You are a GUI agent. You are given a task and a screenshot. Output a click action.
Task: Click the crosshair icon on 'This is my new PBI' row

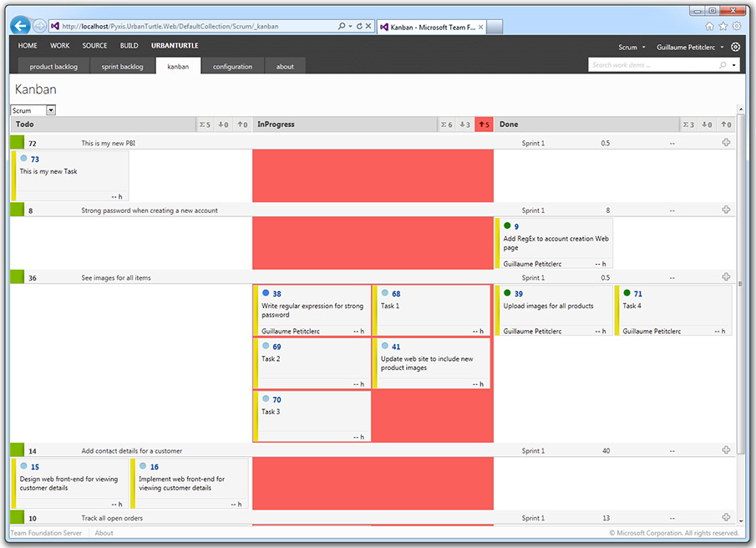click(x=726, y=143)
